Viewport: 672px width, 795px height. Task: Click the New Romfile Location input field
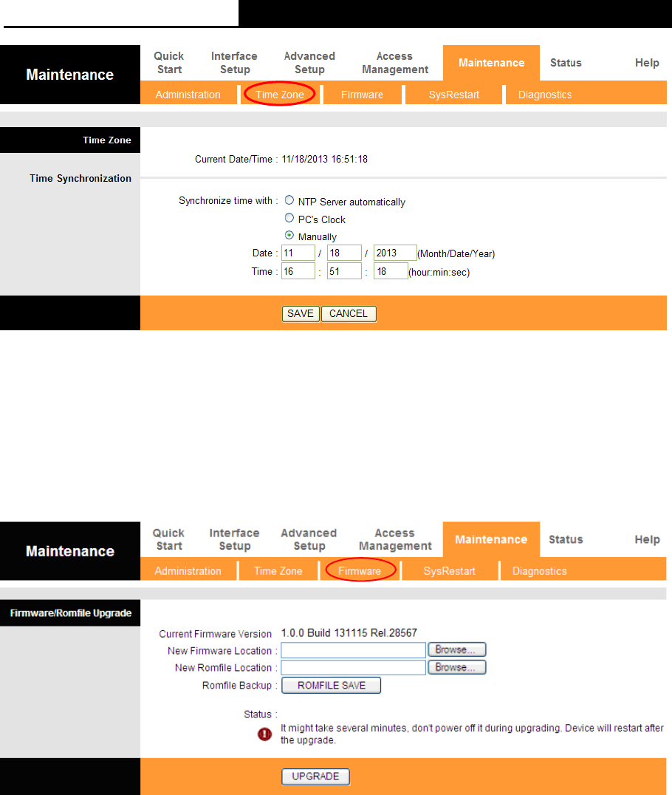(x=353, y=667)
